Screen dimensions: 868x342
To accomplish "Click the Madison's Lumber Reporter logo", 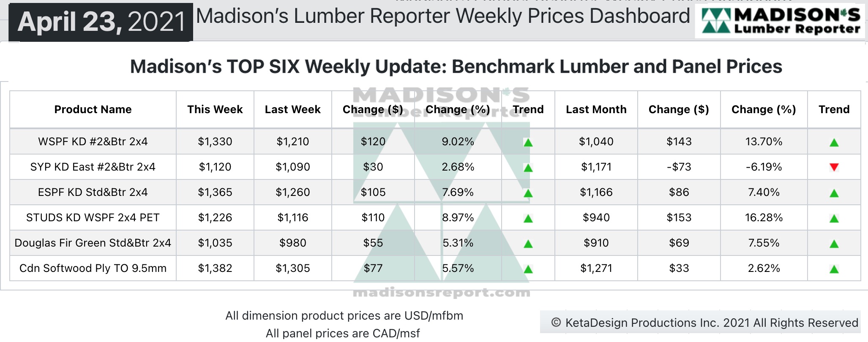I will point(780,21).
